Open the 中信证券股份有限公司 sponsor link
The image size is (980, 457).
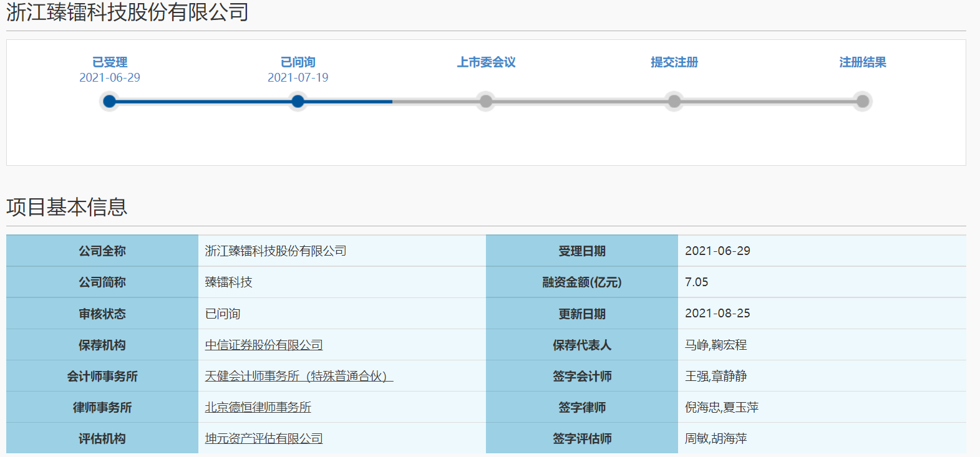[264, 345]
